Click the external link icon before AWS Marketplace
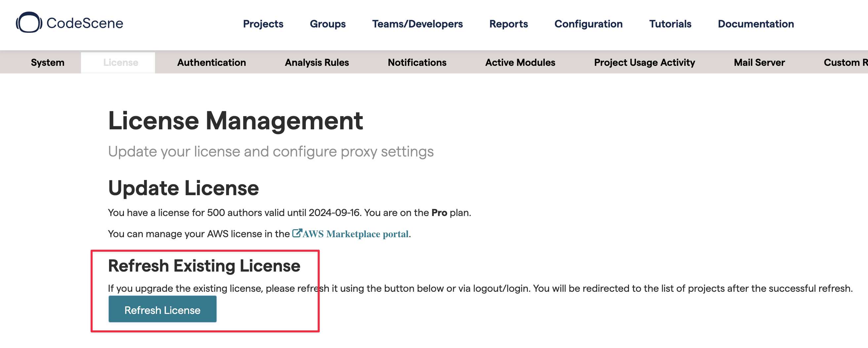This screenshot has height=348, width=868. [x=296, y=233]
